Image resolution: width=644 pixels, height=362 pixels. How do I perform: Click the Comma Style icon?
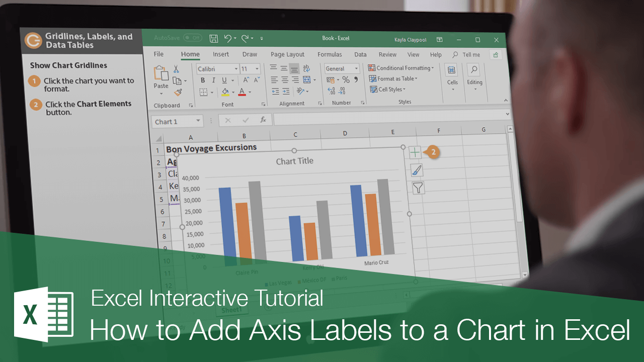pos(356,79)
